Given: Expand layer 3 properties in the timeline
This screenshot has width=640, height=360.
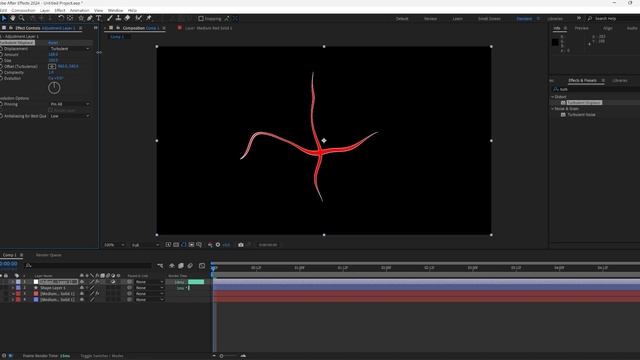Looking at the screenshot, I should tap(13, 294).
